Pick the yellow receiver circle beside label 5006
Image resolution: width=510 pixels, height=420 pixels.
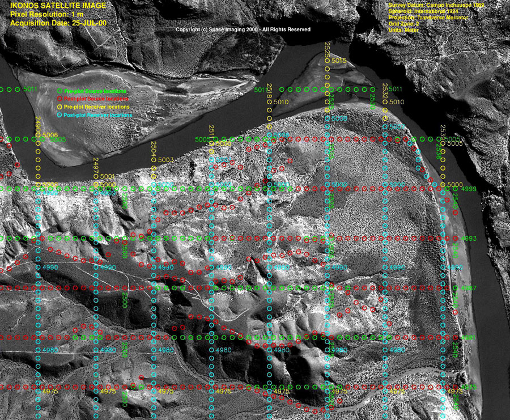(38, 135)
